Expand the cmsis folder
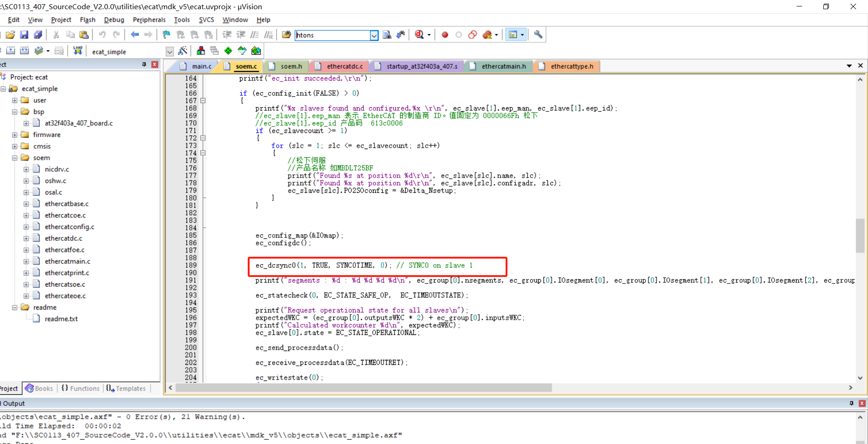The image size is (868, 444). tap(15, 146)
